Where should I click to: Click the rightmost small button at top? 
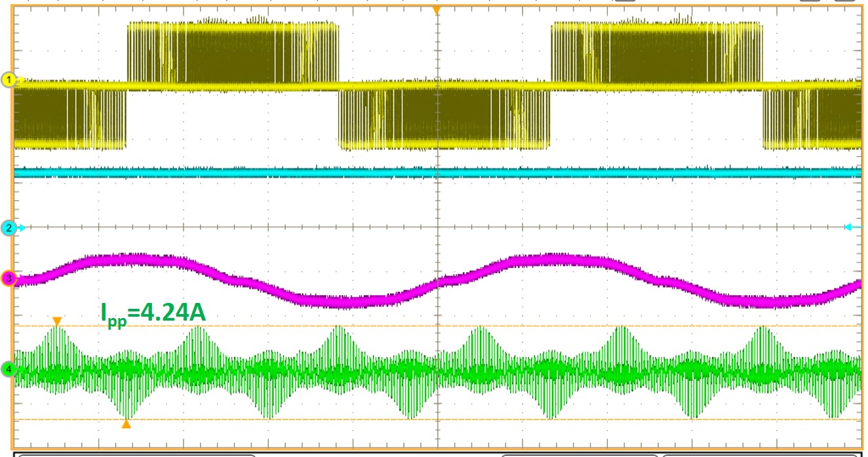[x=844, y=1]
